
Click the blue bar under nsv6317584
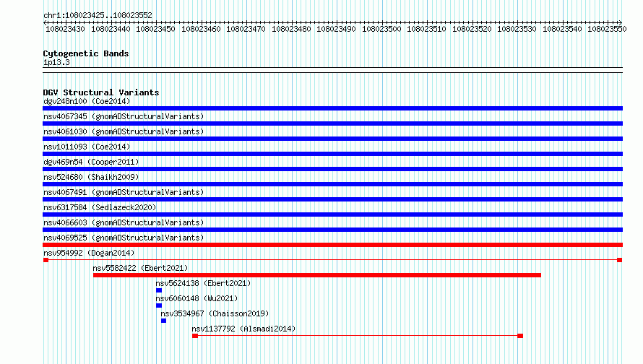click(332, 214)
